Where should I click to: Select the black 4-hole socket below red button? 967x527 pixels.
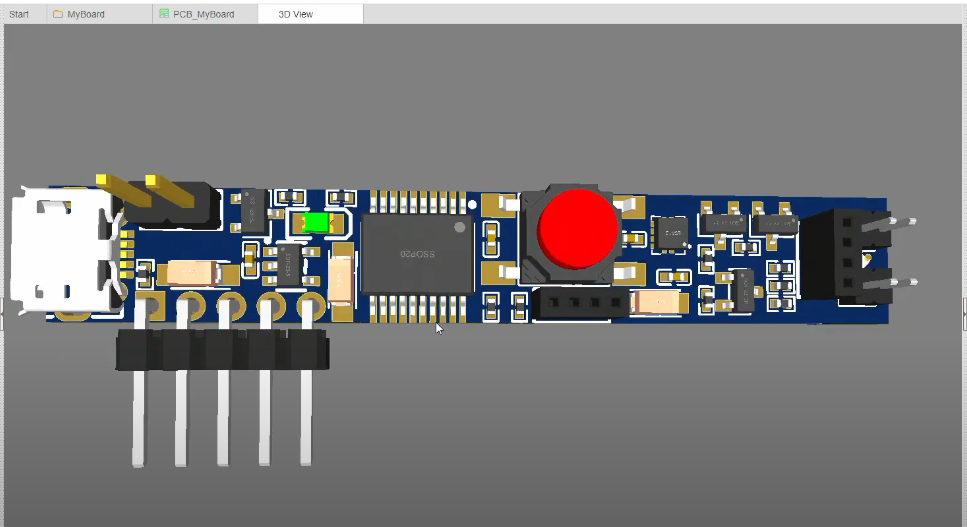pos(581,303)
